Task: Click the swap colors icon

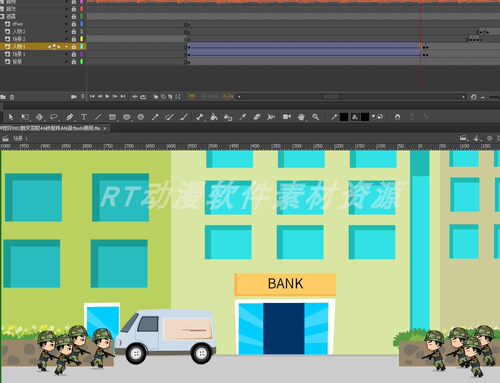Action: click(x=380, y=117)
